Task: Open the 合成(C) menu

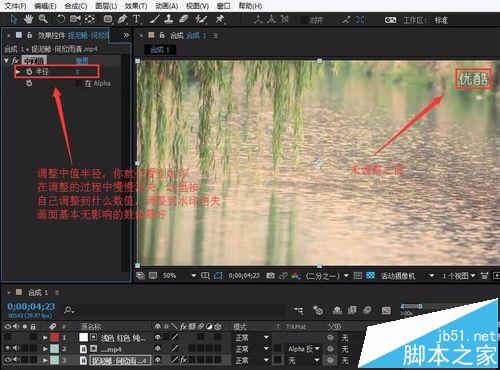Action: point(76,6)
